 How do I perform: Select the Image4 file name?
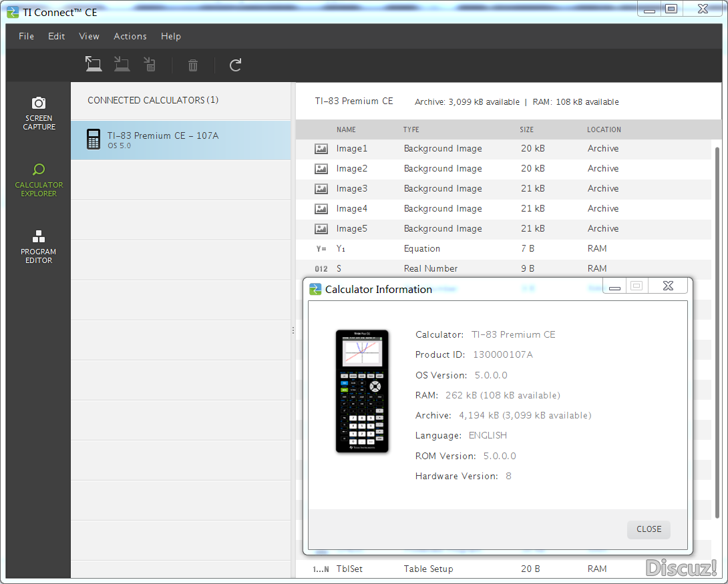click(x=351, y=208)
